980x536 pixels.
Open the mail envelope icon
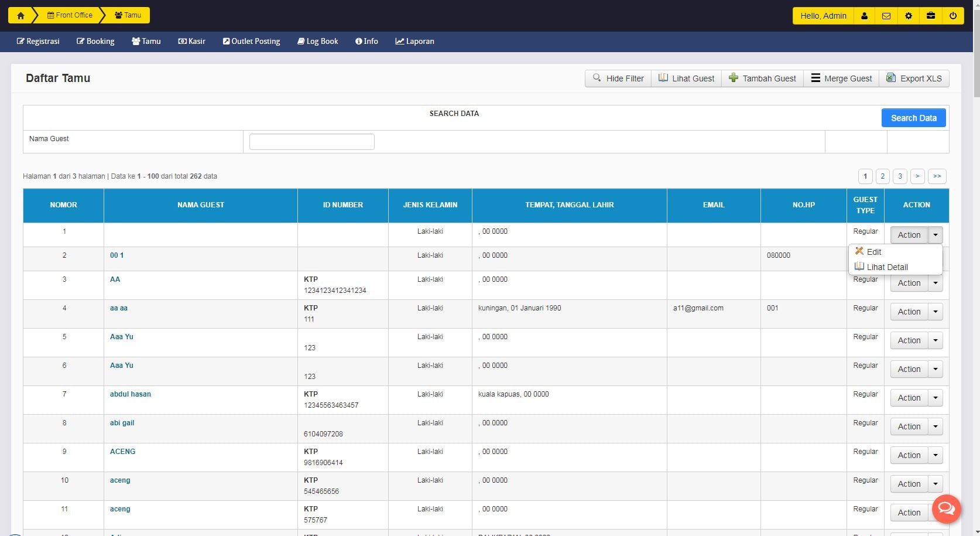(886, 16)
